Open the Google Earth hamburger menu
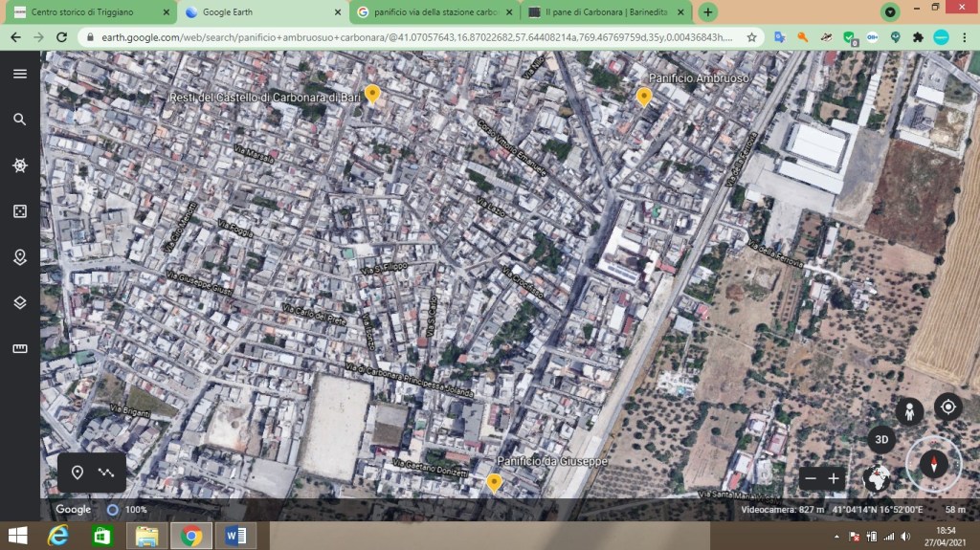The height and width of the screenshot is (550, 980). pos(19,74)
